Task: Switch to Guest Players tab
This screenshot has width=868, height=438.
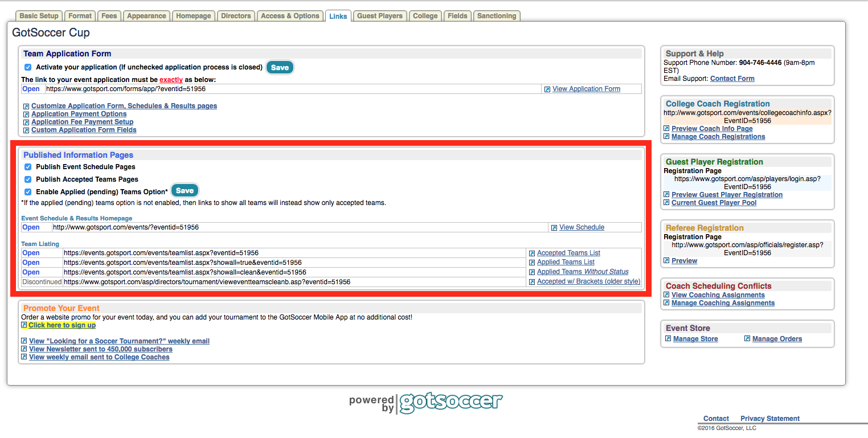Action: (x=380, y=16)
